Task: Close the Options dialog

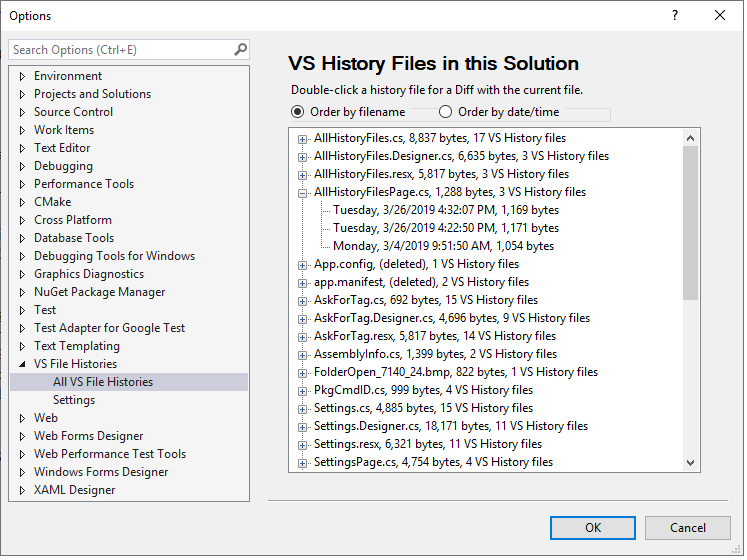Action: pyautogui.click(x=720, y=16)
